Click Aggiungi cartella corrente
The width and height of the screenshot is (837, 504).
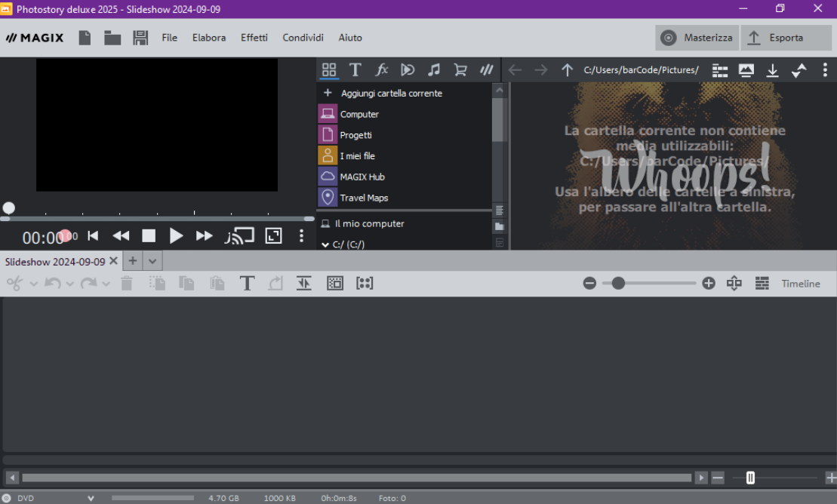pyautogui.click(x=391, y=94)
